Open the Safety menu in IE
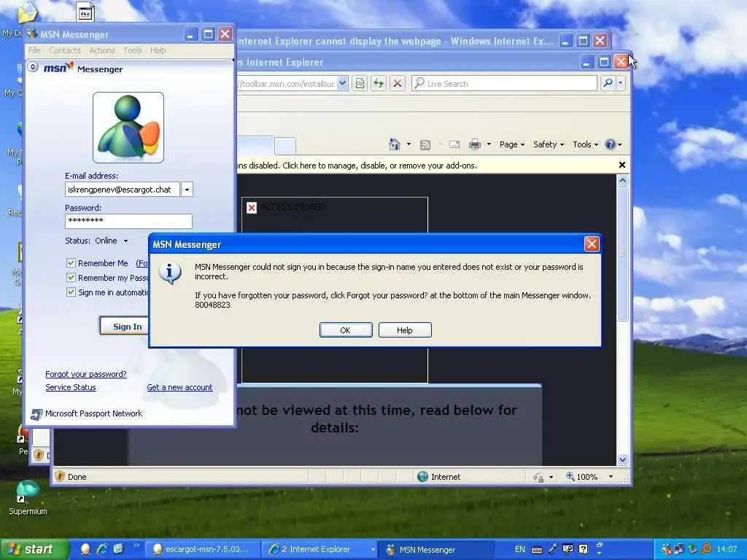 pyautogui.click(x=549, y=144)
